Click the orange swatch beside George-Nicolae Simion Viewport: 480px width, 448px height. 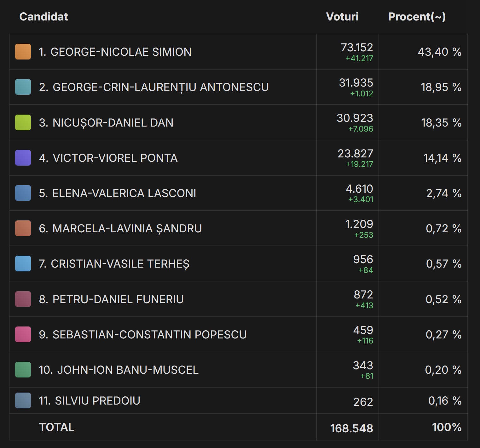point(23,52)
